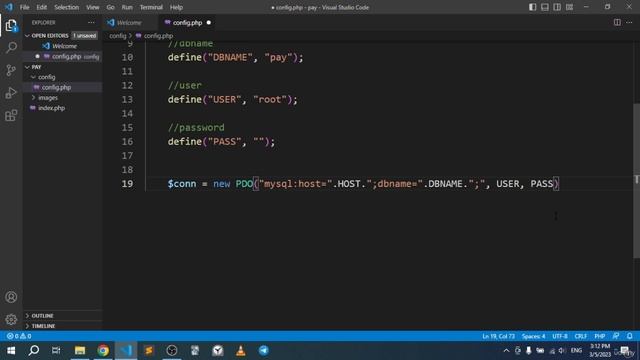This screenshot has width=640, height=360.
Task: Open the File menu
Action: click(24, 7)
